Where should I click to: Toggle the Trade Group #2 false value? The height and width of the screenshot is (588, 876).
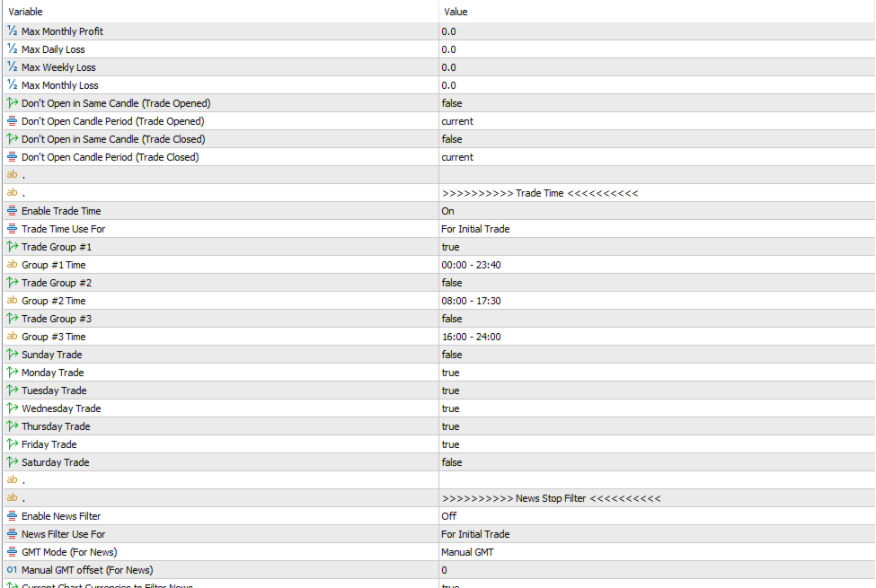(452, 283)
